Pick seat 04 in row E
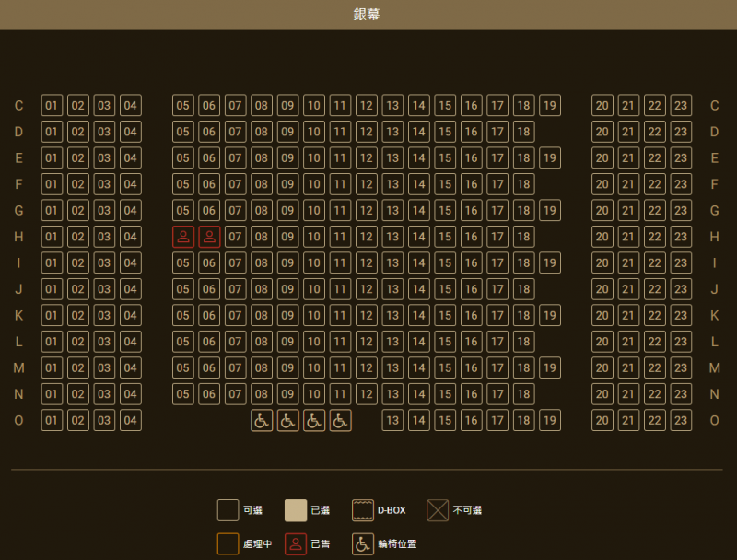 [131, 157]
